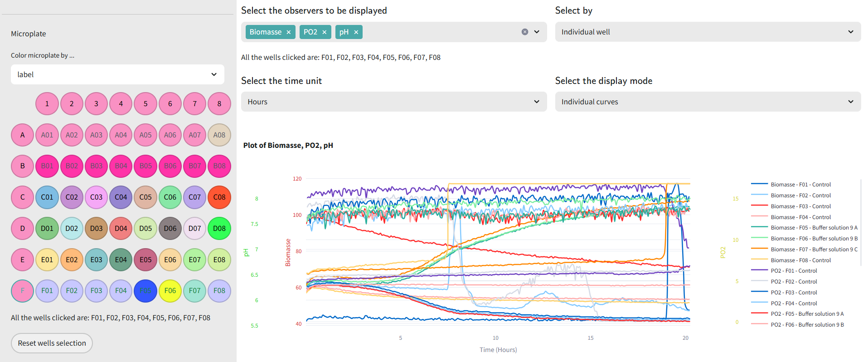The width and height of the screenshot is (868, 362).
Task: Select well C08 on the microplate
Action: pos(219,197)
